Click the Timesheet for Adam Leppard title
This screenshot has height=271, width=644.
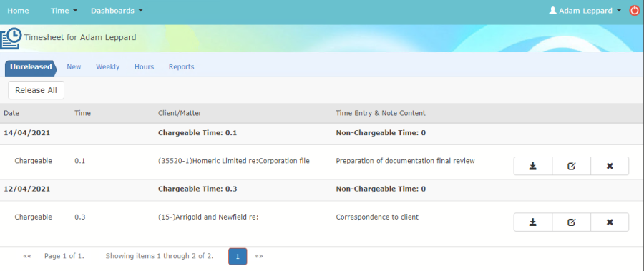[80, 37]
